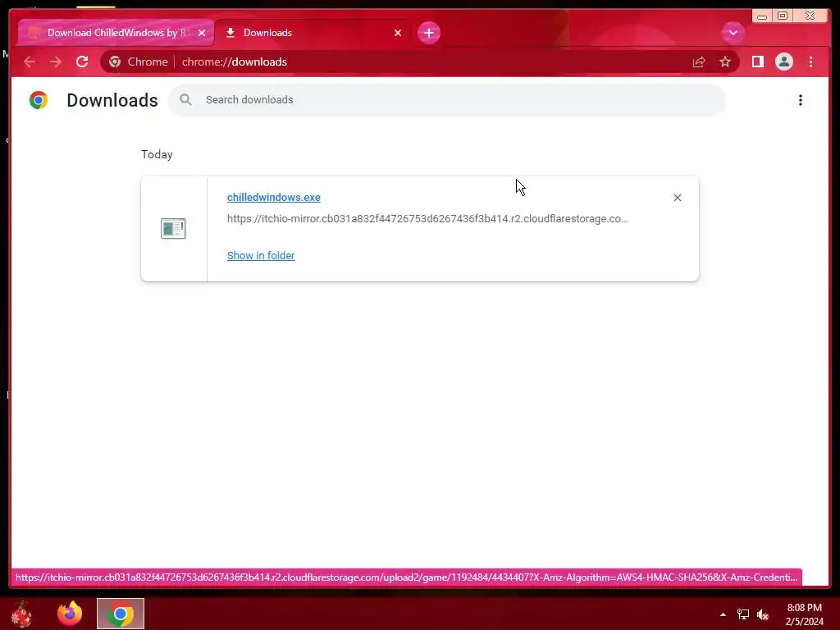Open the Start button in the taskbar
This screenshot has height=630, width=840.
(x=21, y=614)
